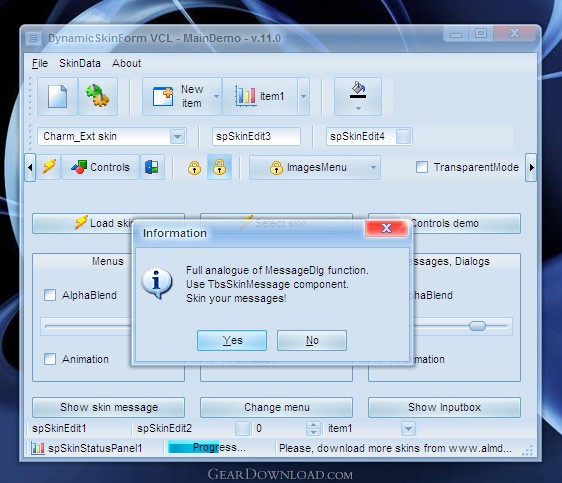Click the window system menu icon in title bar
Screen dimensions: 562x483
[33, 38]
